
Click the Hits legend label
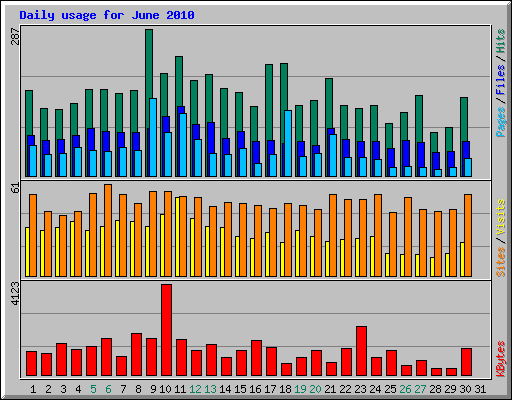[501, 41]
